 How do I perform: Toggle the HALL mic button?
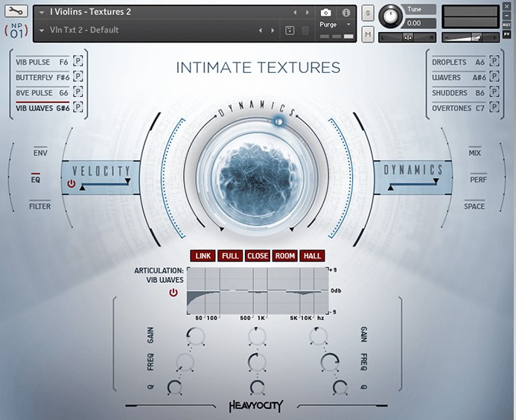pyautogui.click(x=312, y=255)
